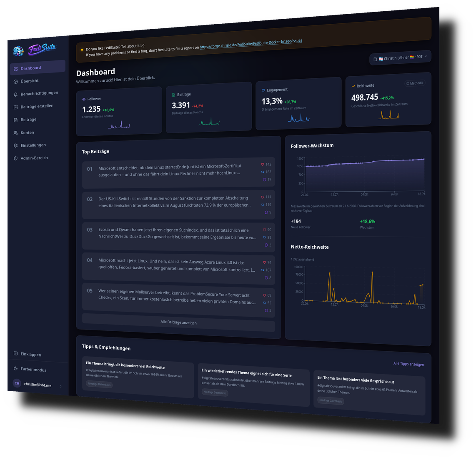Open the Christin Löhner 90T account dropdown
The height and width of the screenshot is (460, 476).
[x=400, y=57]
